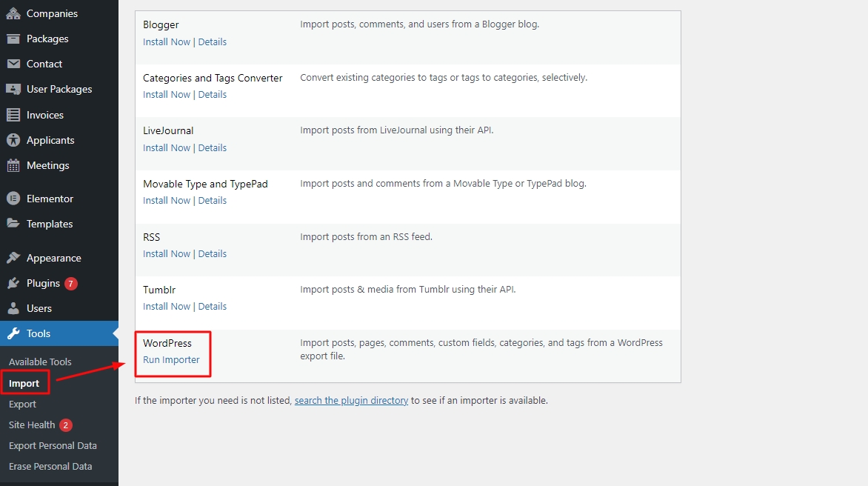Open the Templates menu item
868x486 pixels.
(50, 224)
